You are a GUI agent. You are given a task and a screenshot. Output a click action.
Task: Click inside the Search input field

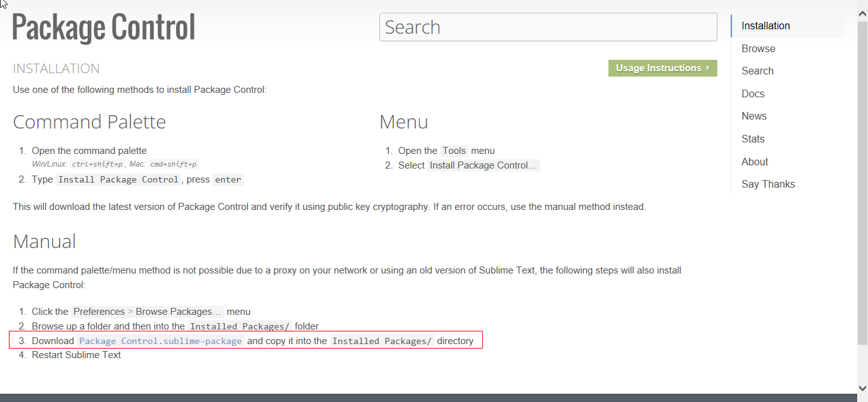(x=548, y=27)
